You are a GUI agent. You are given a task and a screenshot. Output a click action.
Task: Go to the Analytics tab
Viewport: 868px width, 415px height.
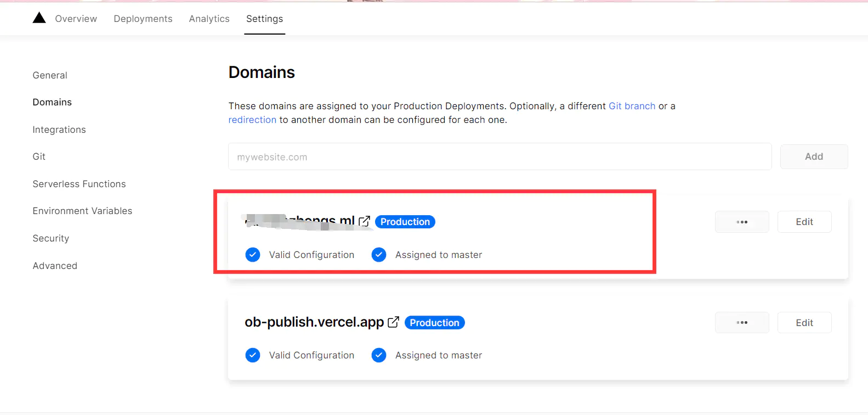[x=209, y=19]
